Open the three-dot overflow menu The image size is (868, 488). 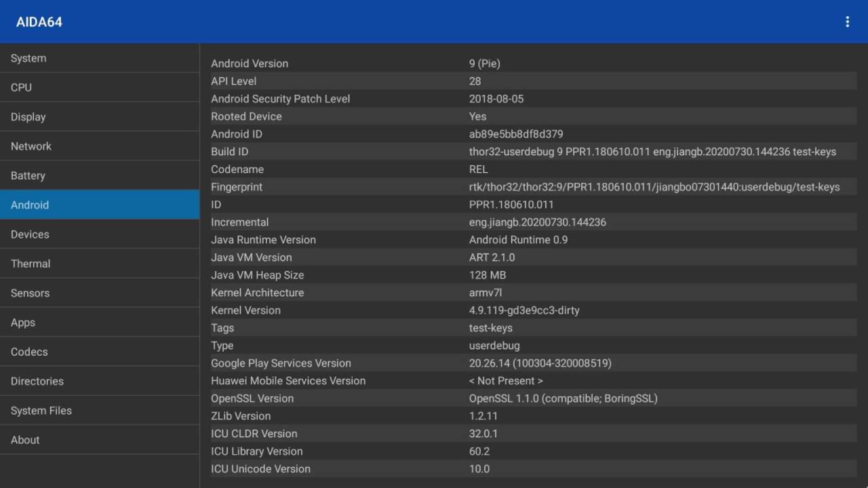coord(847,22)
